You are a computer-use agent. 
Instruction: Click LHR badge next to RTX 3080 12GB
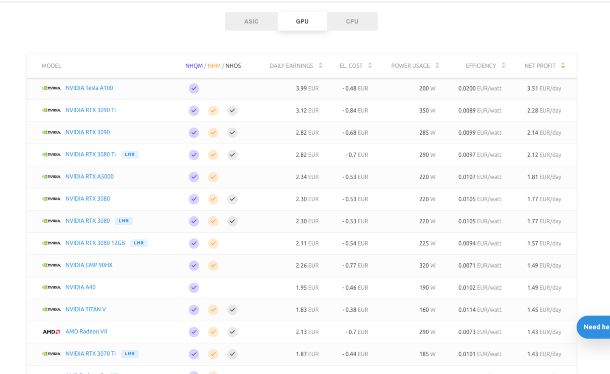point(139,243)
